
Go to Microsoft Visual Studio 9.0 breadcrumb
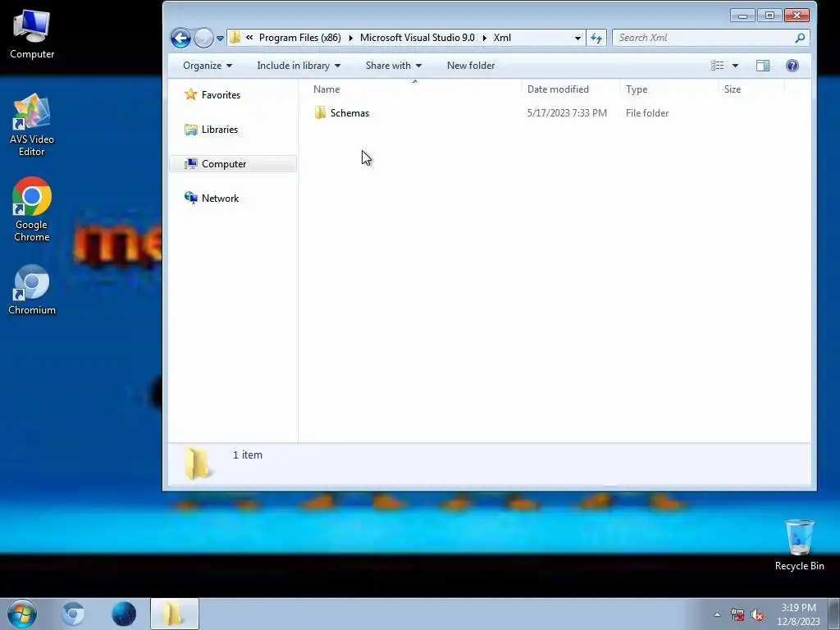[x=418, y=38]
